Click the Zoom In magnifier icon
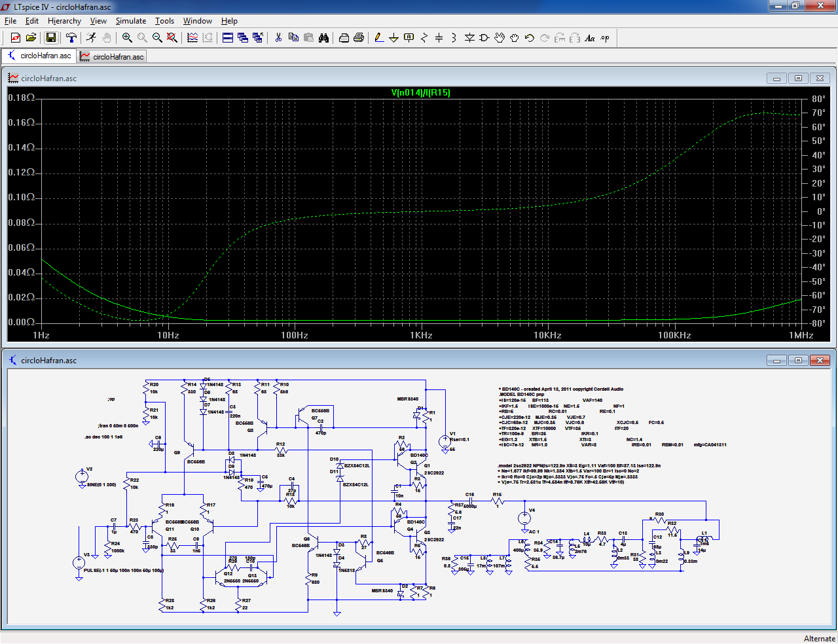Image resolution: width=838 pixels, height=644 pixels. click(x=127, y=38)
